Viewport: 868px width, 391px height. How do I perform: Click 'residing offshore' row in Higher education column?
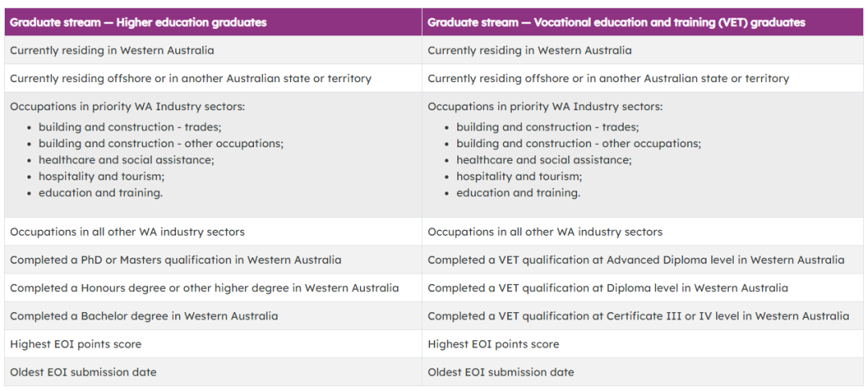coord(190,79)
